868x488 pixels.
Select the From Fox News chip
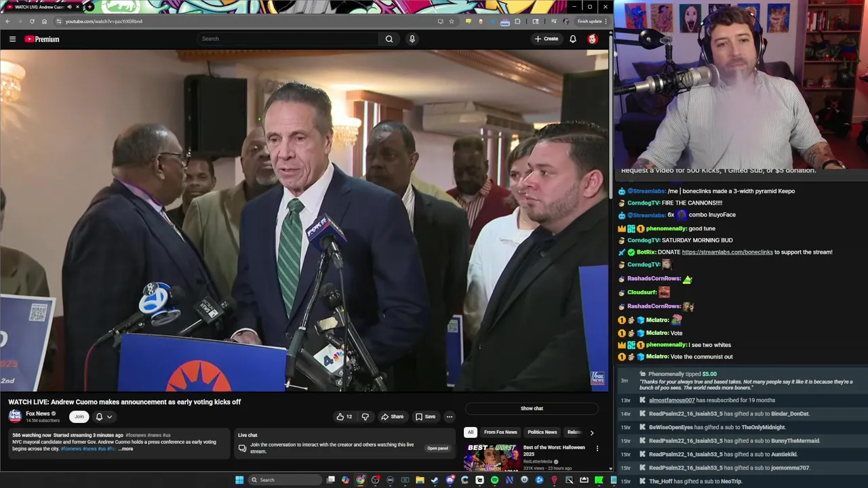pyautogui.click(x=500, y=432)
